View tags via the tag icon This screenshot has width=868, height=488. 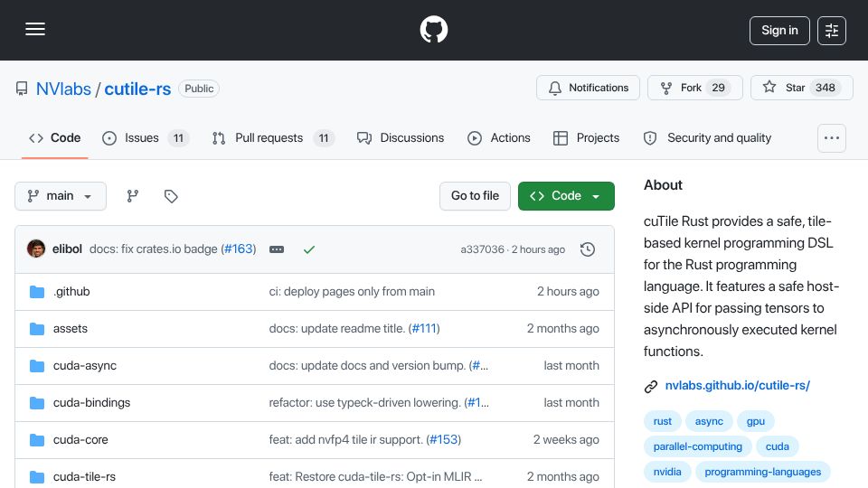[171, 196]
